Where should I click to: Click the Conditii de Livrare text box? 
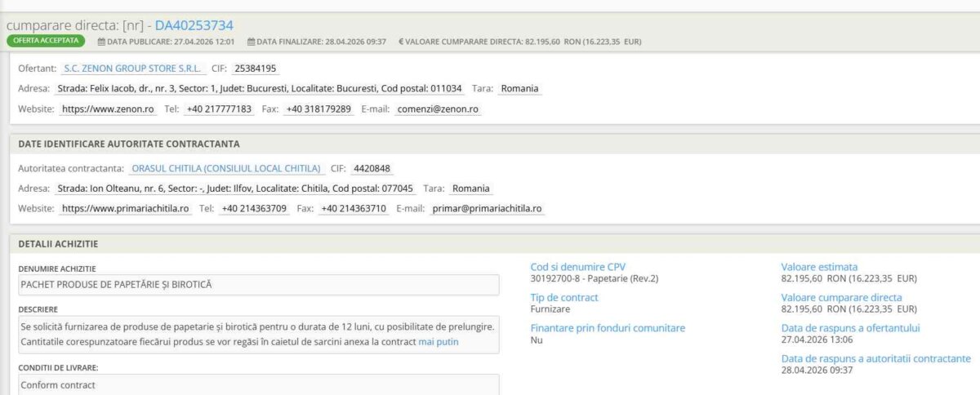(258, 384)
